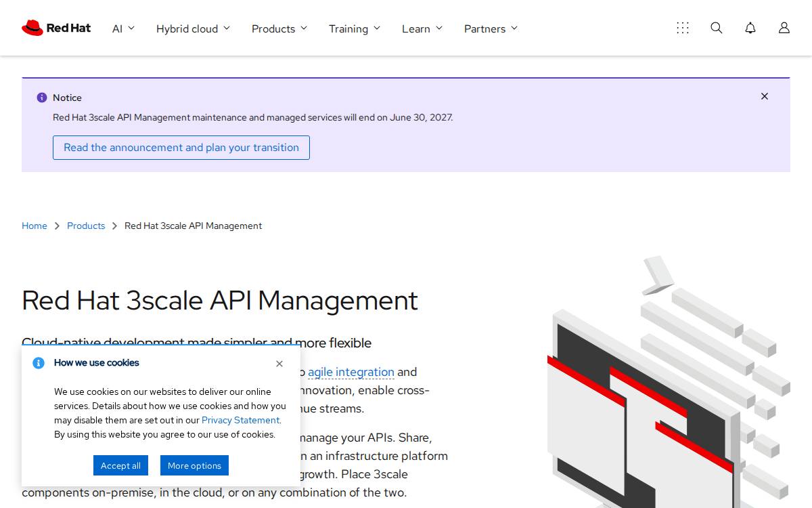Dismiss the Notice banner with X
The image size is (812, 508).
click(x=765, y=96)
